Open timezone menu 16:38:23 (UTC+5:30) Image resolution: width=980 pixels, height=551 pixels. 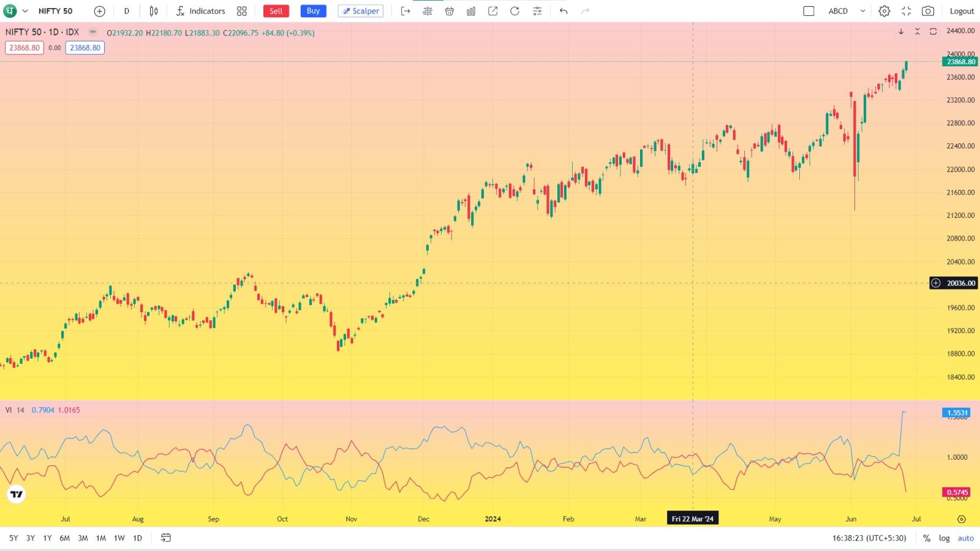point(869,538)
